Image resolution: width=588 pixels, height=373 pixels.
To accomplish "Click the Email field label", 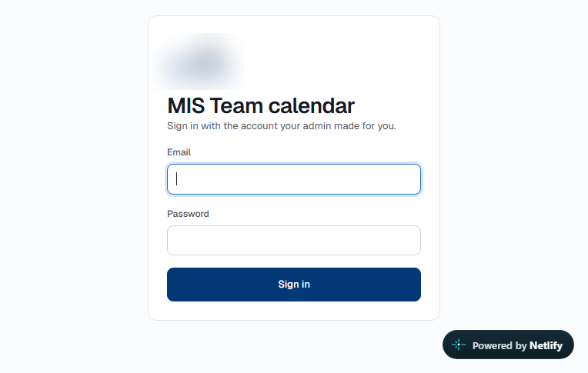I will (x=179, y=152).
